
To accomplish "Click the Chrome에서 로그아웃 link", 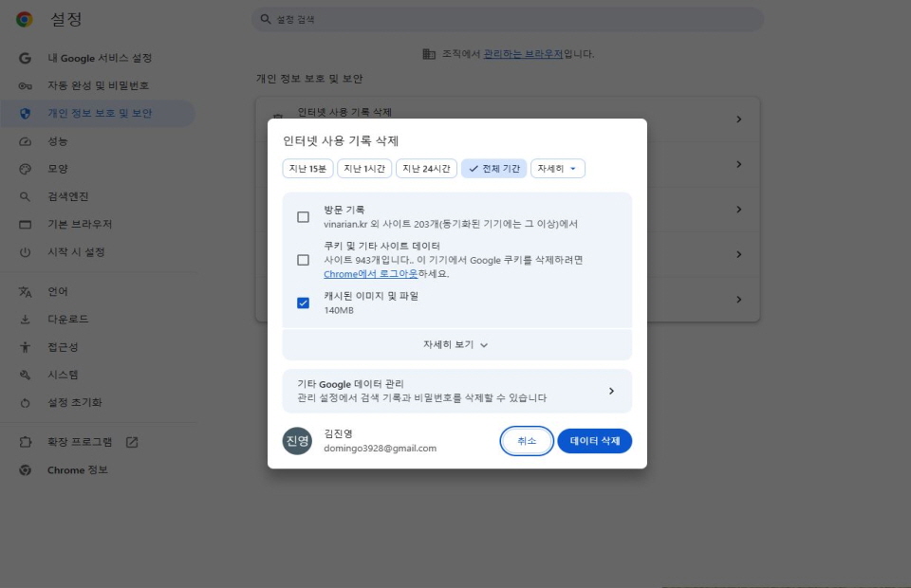I will pos(370,274).
